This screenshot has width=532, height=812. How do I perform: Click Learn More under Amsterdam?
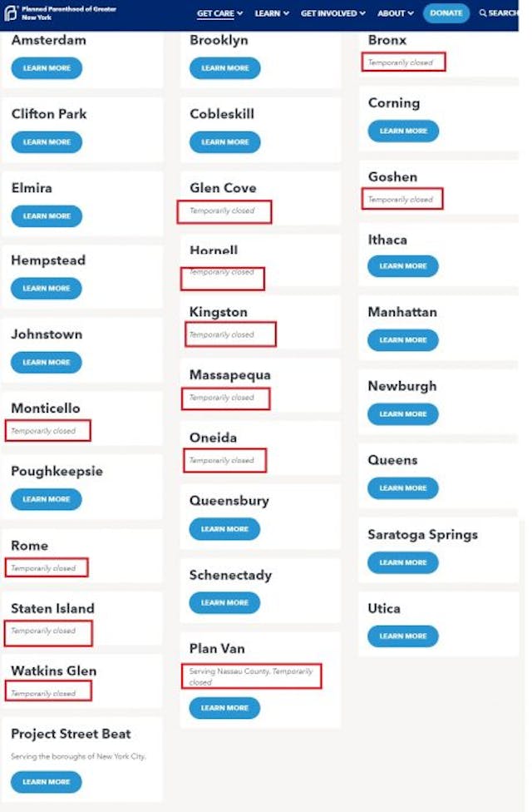pyautogui.click(x=47, y=68)
